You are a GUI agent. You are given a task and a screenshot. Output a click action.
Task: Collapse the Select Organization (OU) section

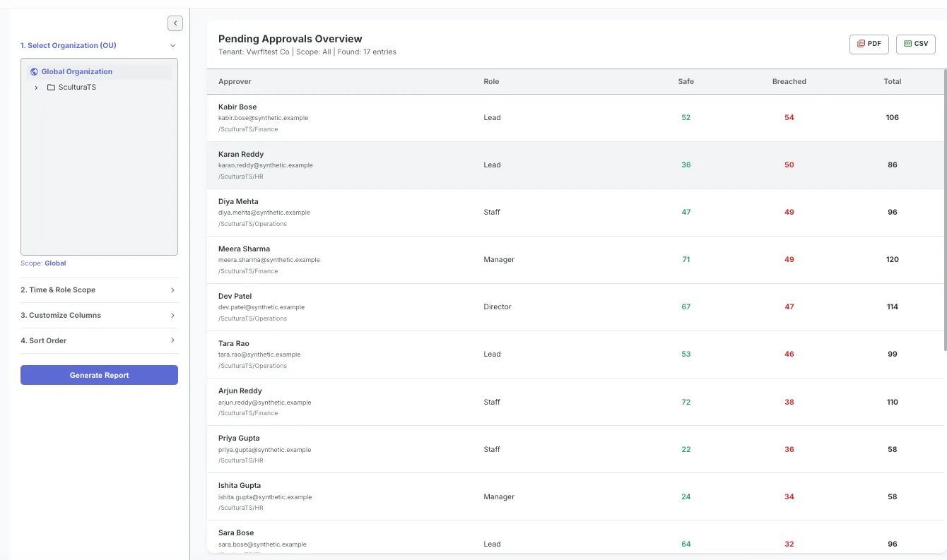click(99, 45)
